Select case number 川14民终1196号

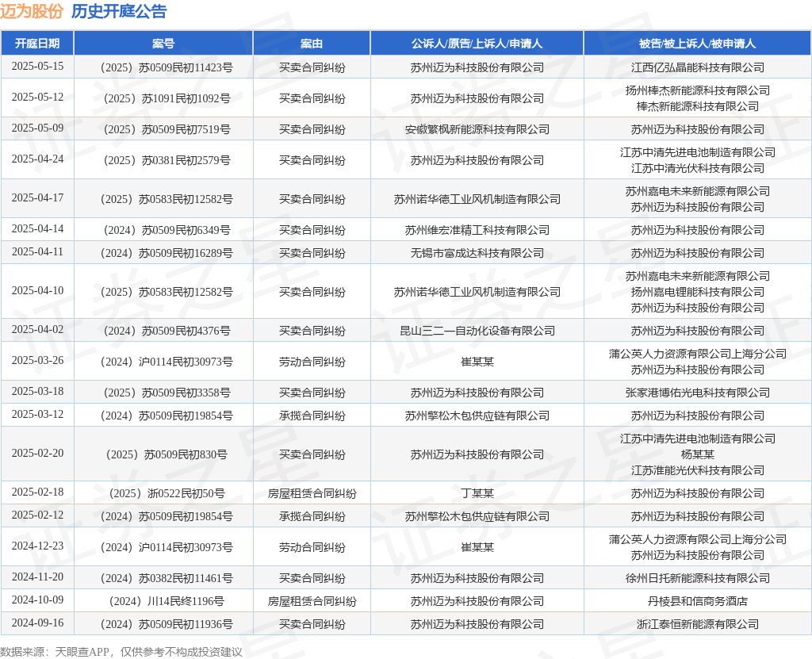click(186, 601)
